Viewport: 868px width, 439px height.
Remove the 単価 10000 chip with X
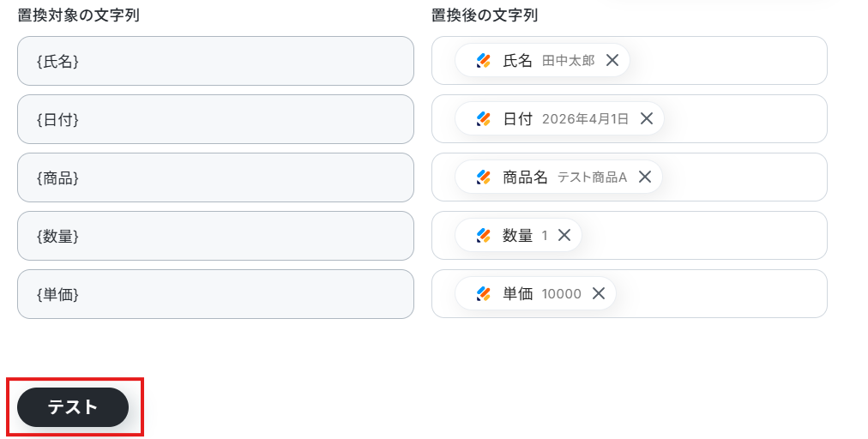pos(599,294)
